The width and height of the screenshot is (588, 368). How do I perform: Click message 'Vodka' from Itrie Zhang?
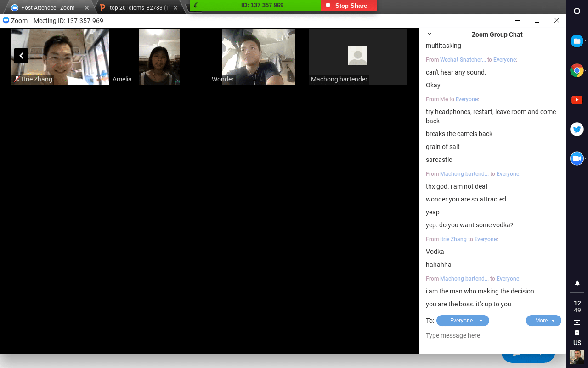(x=435, y=252)
